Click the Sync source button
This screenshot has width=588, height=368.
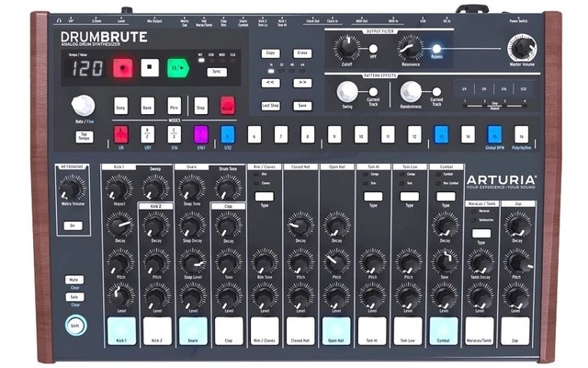click(217, 72)
